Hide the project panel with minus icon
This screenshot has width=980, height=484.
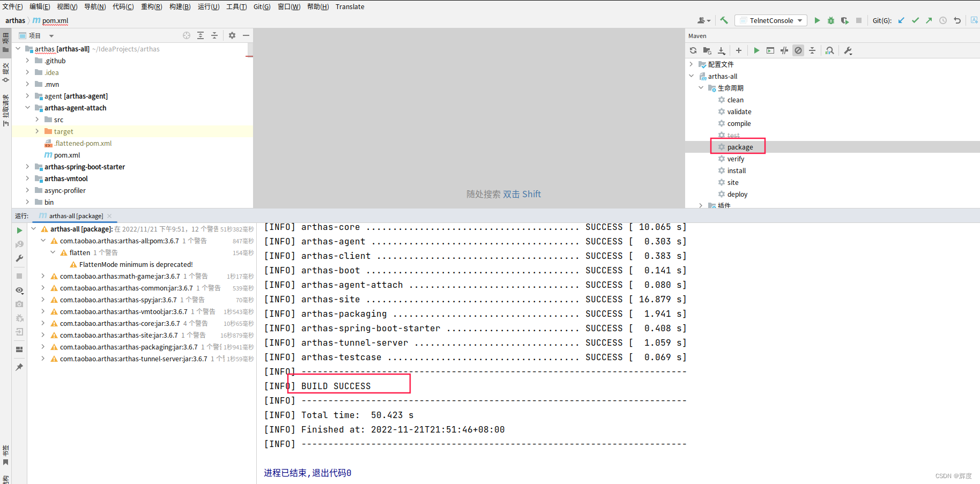pos(246,35)
